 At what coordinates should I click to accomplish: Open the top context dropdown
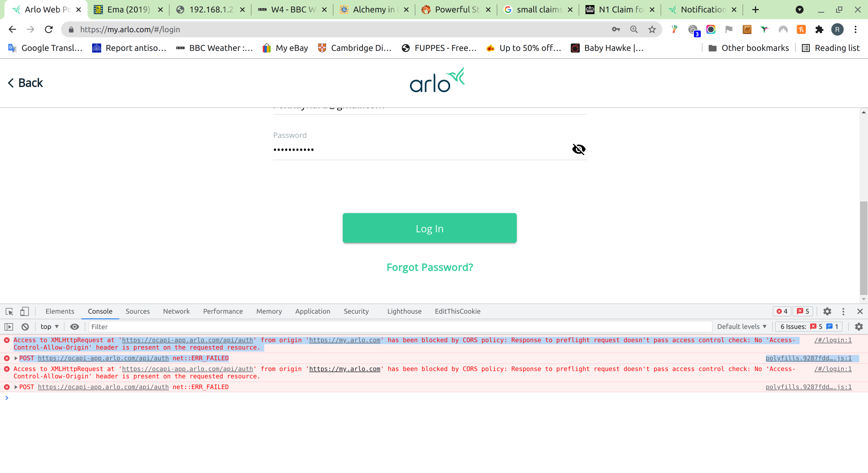pos(49,326)
